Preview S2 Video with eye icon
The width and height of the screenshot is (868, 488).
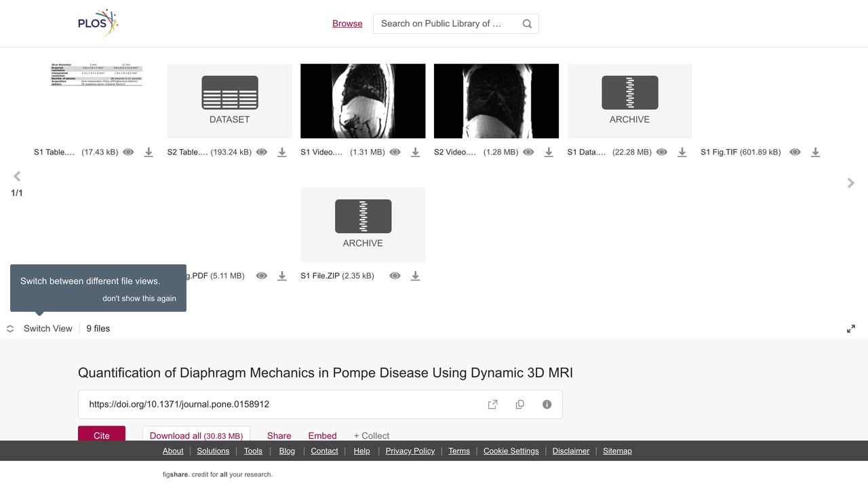pos(528,152)
